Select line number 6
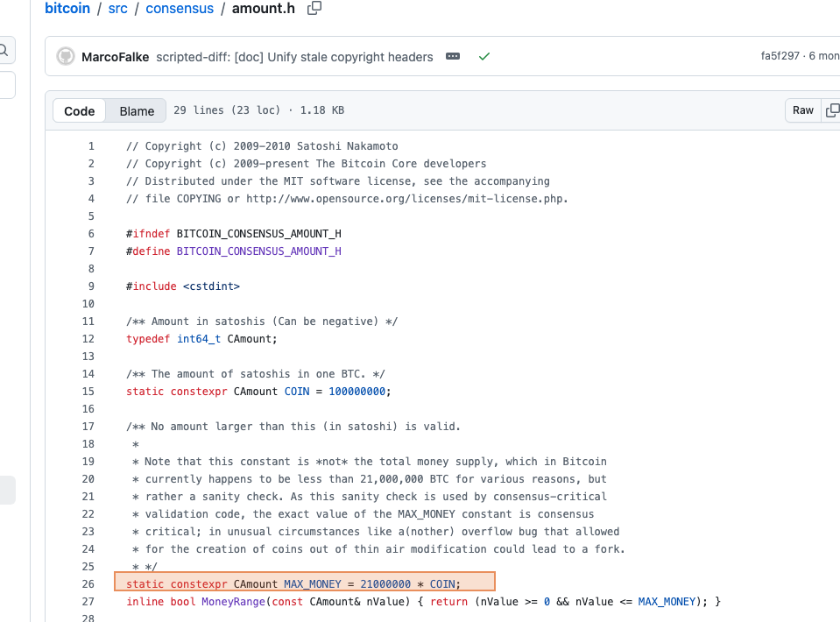Image resolution: width=840 pixels, height=622 pixels. (x=91, y=234)
